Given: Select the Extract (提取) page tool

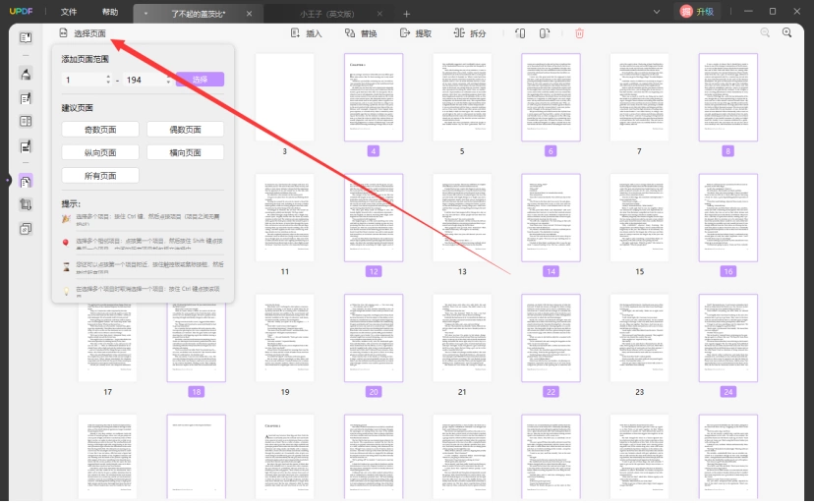Looking at the screenshot, I should 416,33.
